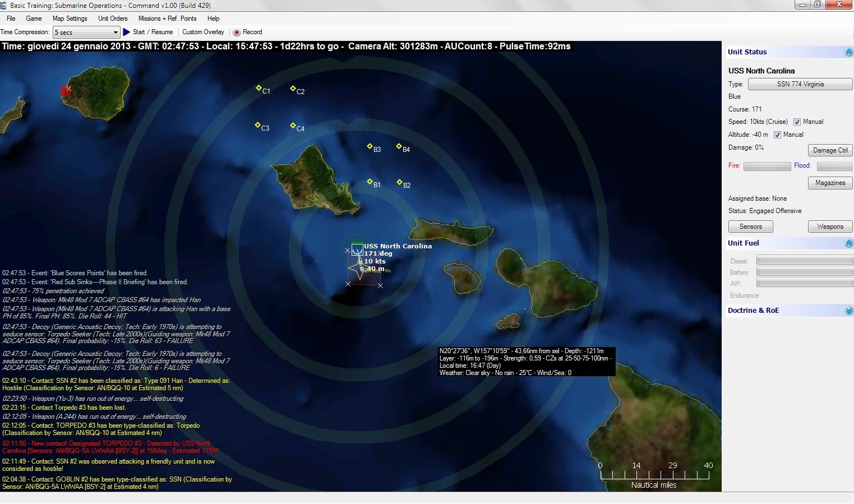Select reference point C3 on map

pyautogui.click(x=257, y=125)
